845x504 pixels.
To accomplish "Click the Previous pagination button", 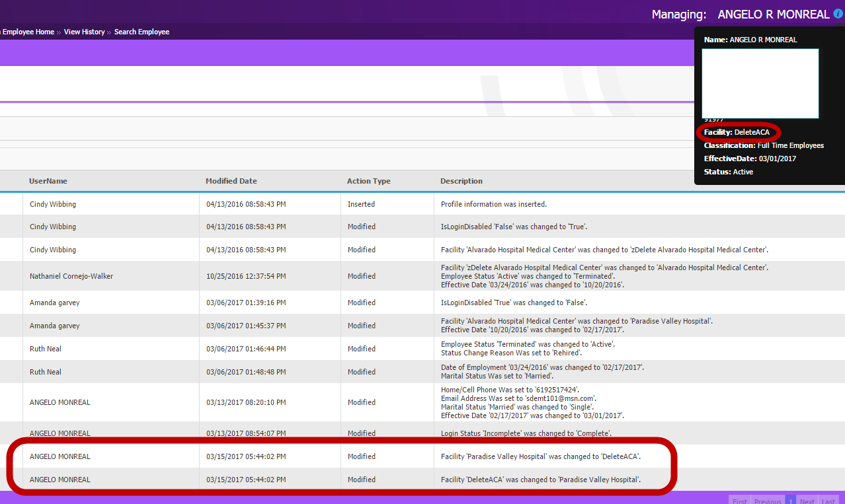I will pyautogui.click(x=768, y=501).
